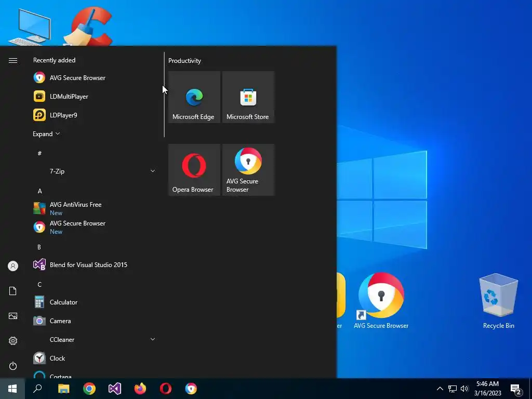The height and width of the screenshot is (399, 532).
Task: Launch Blend for Visual Studio 2015
Action: point(95,264)
